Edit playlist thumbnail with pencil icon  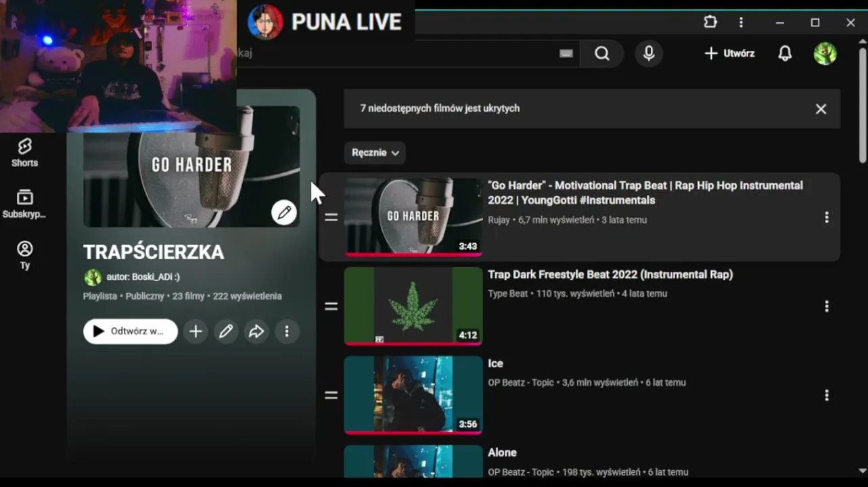284,212
